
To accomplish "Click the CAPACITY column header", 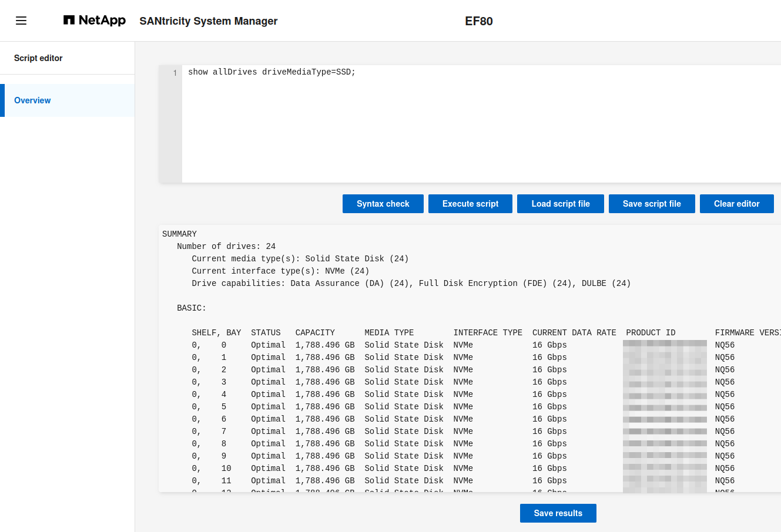I will (x=315, y=332).
